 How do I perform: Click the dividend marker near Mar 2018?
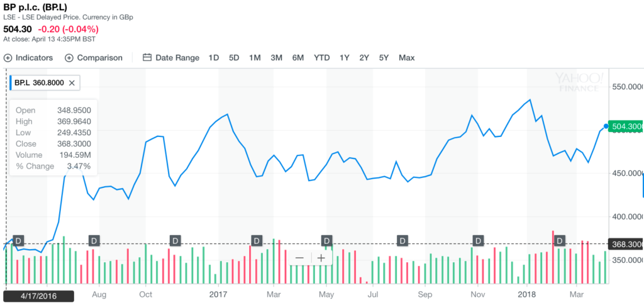pos(560,240)
